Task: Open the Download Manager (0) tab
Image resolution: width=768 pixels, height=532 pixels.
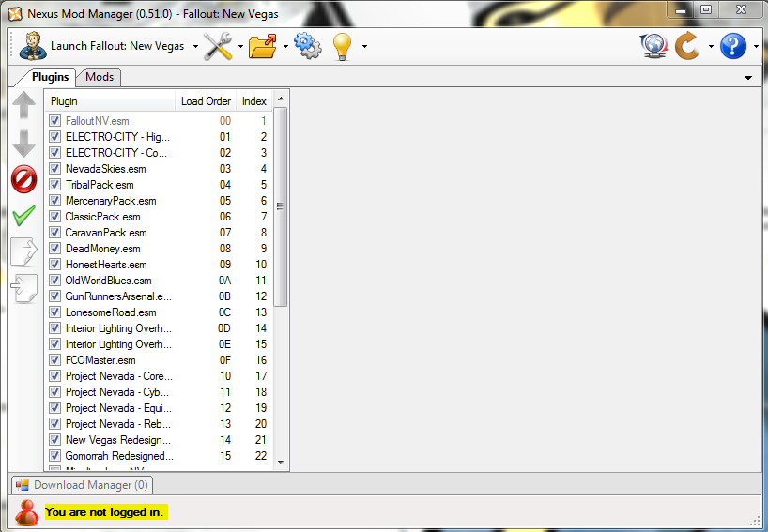Action: [82, 485]
